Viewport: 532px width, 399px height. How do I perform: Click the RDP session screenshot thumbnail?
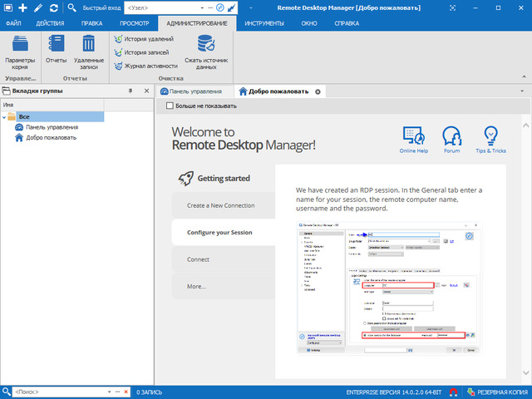tap(389, 288)
